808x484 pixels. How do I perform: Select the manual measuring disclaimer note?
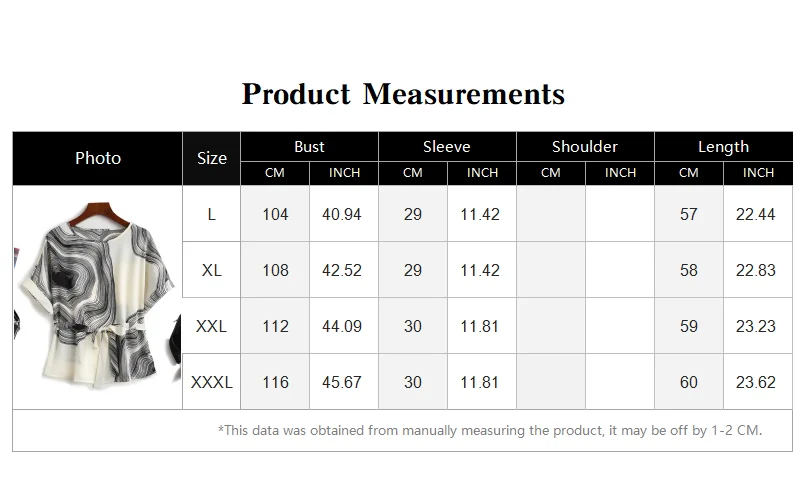point(490,430)
